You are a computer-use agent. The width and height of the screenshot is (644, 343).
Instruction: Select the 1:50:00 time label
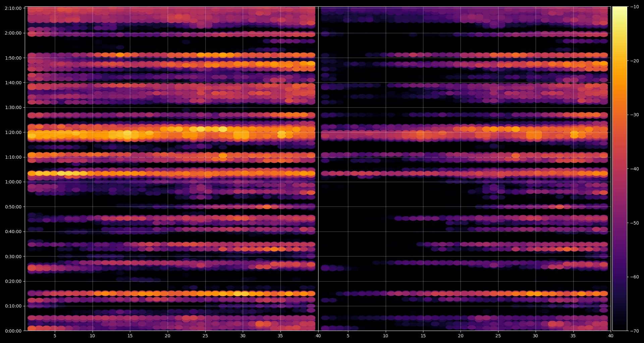[13, 58]
